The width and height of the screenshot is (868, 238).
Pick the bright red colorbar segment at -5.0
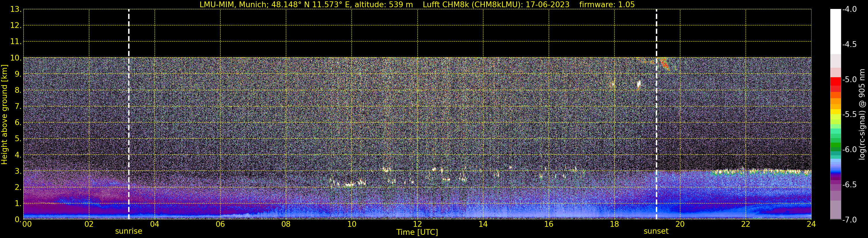tap(836, 81)
